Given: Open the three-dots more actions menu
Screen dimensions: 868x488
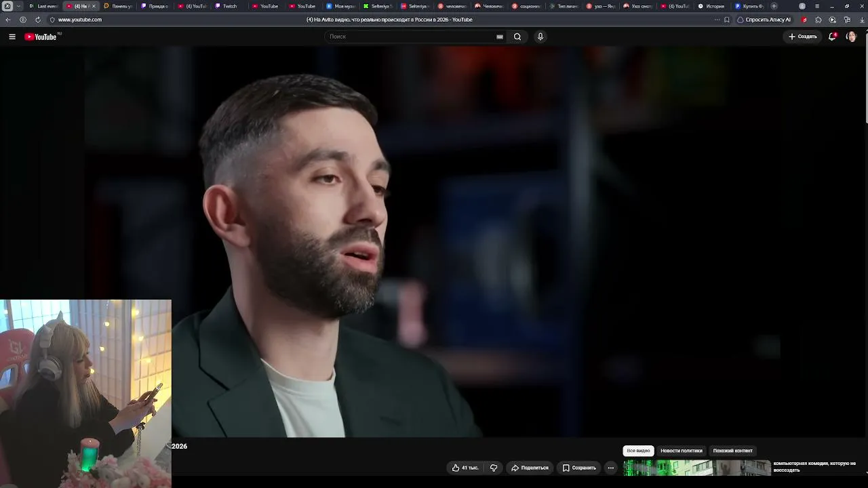Looking at the screenshot, I should click(x=610, y=468).
